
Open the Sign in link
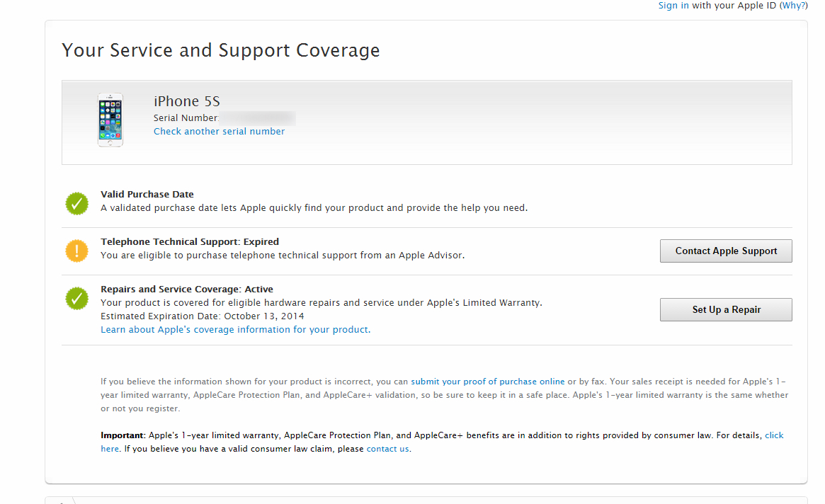point(673,5)
